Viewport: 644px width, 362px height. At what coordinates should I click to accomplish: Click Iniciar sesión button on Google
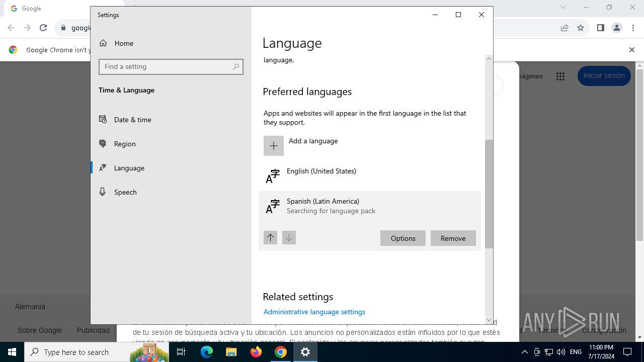(604, 76)
